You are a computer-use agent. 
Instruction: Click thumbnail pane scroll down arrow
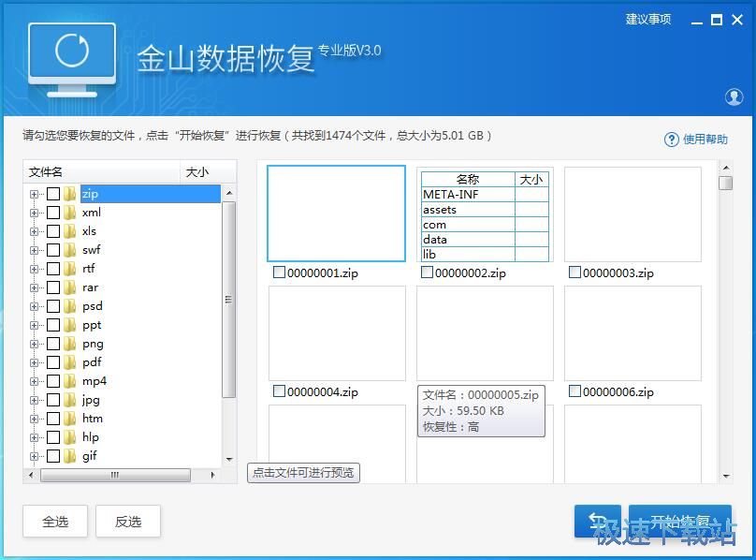tap(726, 477)
